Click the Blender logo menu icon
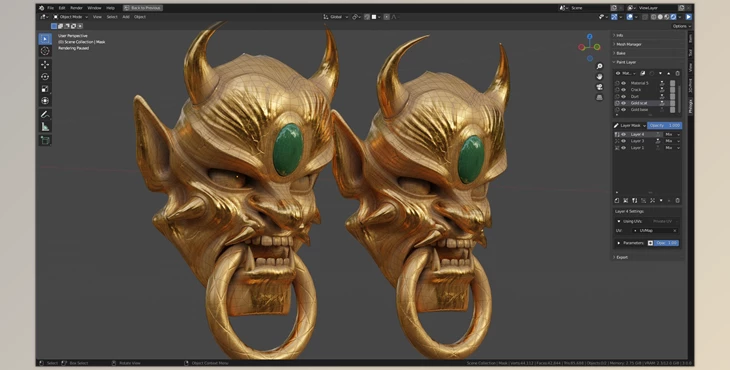This screenshot has width=730, height=370. [41, 8]
